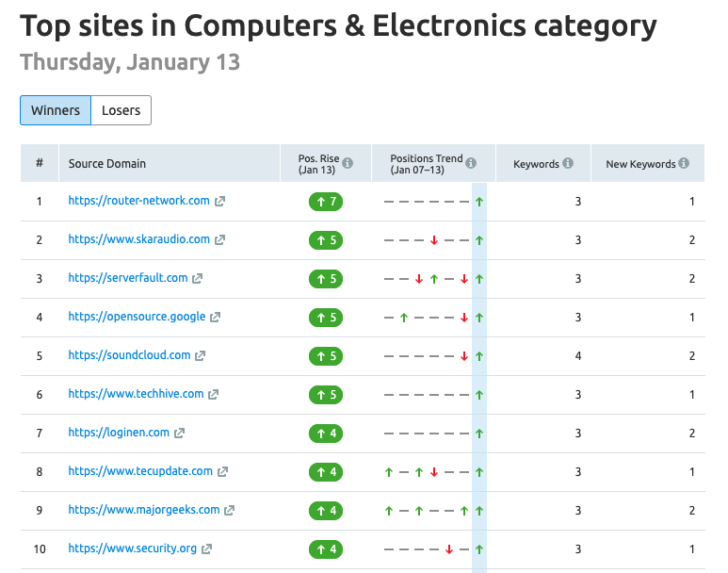The width and height of the screenshot is (728, 573).
Task: Click the rank number 10 cell
Action: pos(40,549)
